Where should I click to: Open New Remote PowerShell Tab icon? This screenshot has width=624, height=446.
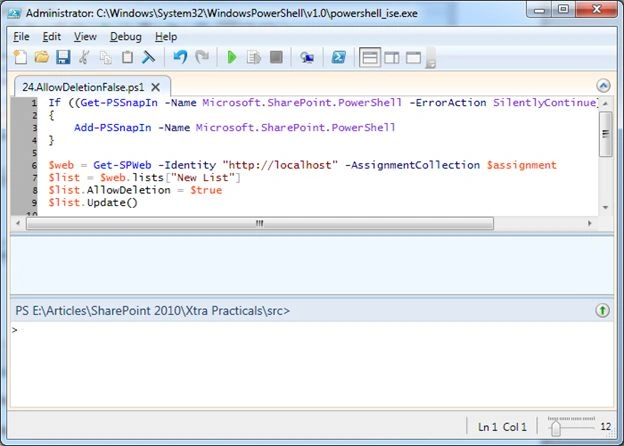pos(307,58)
